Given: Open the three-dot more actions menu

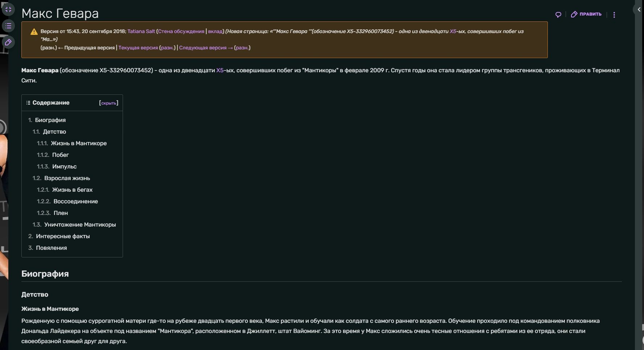Looking at the screenshot, I should [x=614, y=15].
